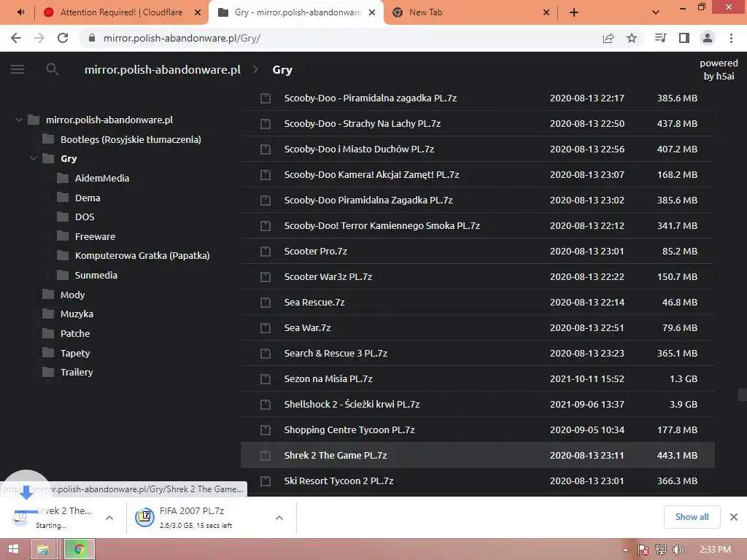The width and height of the screenshot is (747, 560).
Task: Click the file icon of Scooter Pro.7z
Action: tap(266, 251)
